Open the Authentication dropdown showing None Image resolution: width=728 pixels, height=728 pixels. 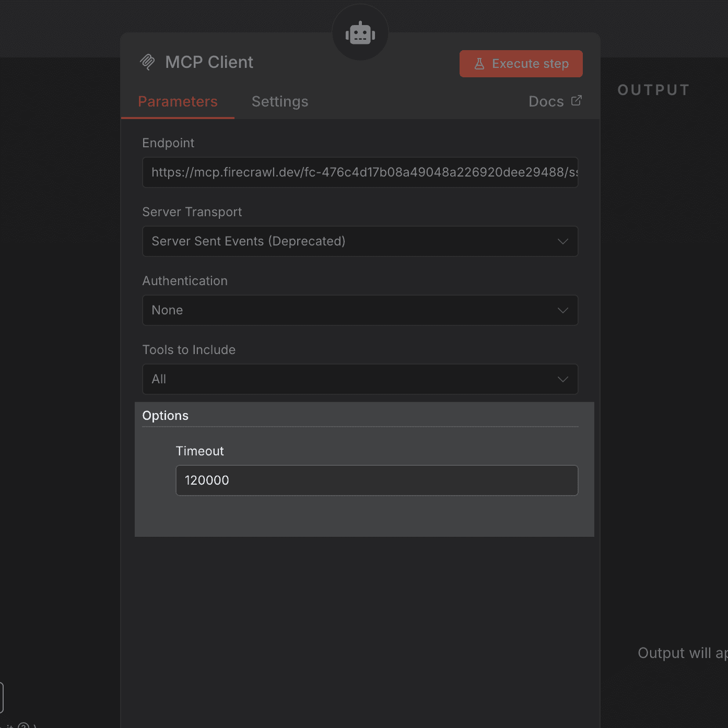click(360, 310)
